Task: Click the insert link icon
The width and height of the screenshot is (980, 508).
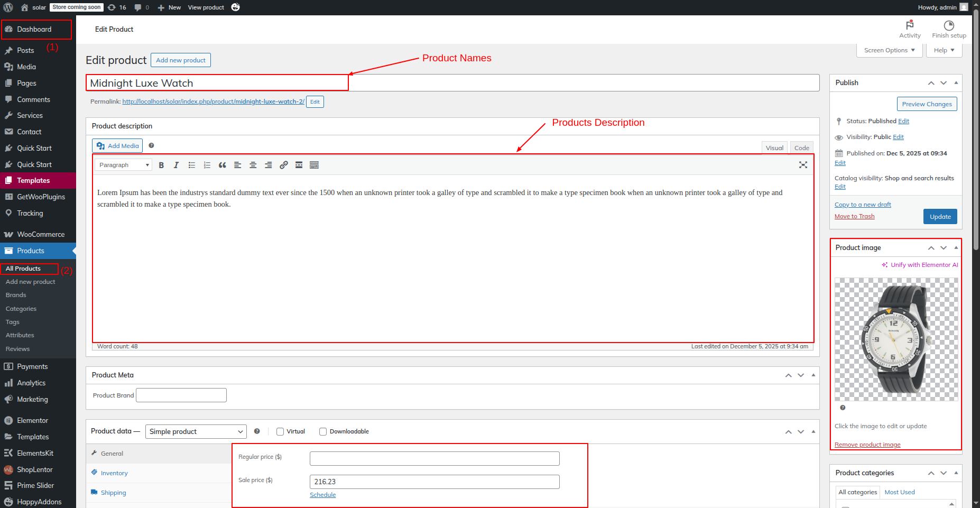Action: (284, 165)
